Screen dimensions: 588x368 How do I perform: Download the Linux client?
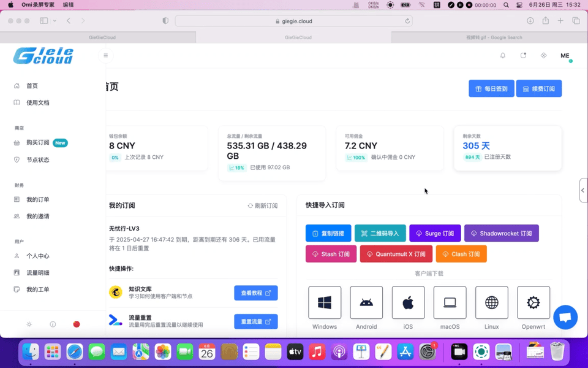click(492, 302)
